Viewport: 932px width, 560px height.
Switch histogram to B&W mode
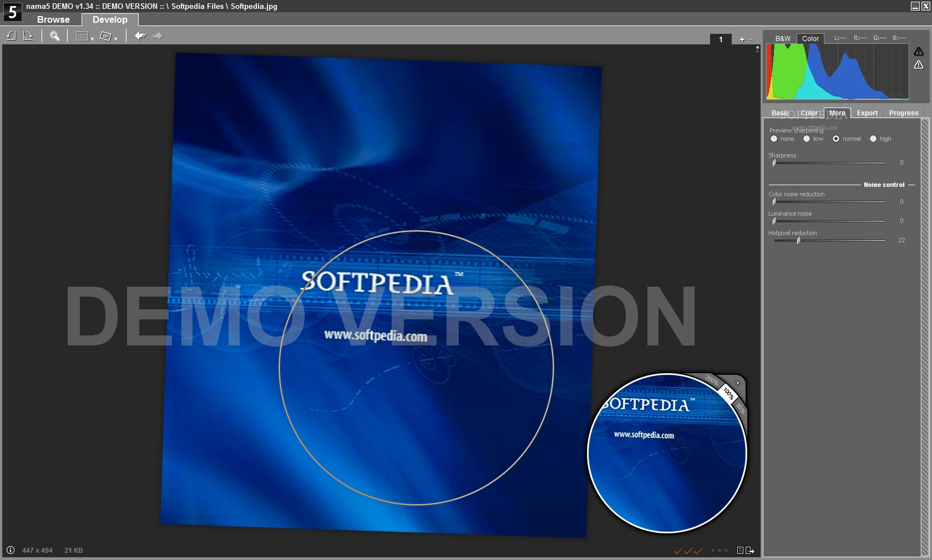(783, 38)
